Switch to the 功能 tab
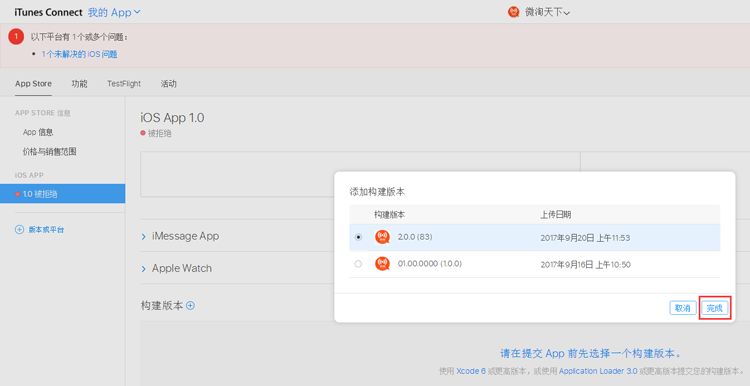Screen dimensions: 750x386 pyautogui.click(x=79, y=84)
